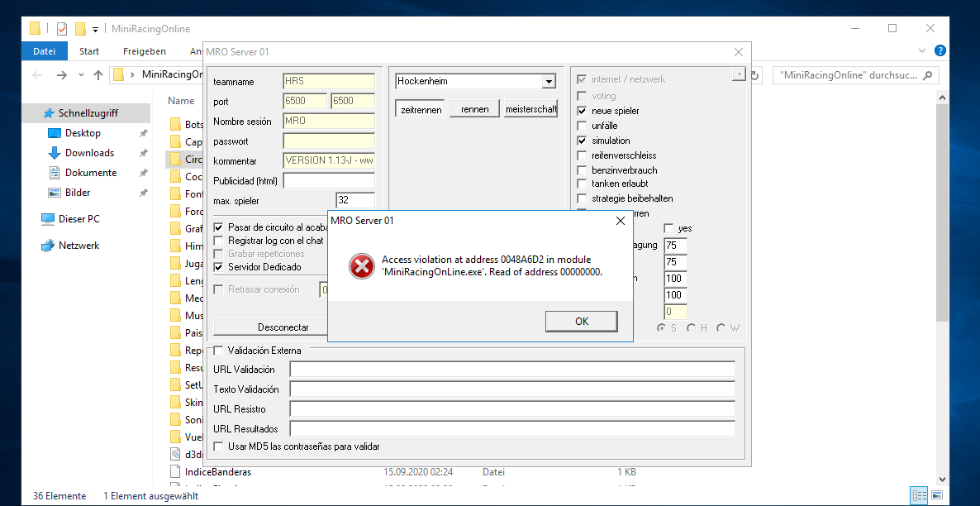Click the rennen button
Screen dimensions: 980x506
coord(475,109)
